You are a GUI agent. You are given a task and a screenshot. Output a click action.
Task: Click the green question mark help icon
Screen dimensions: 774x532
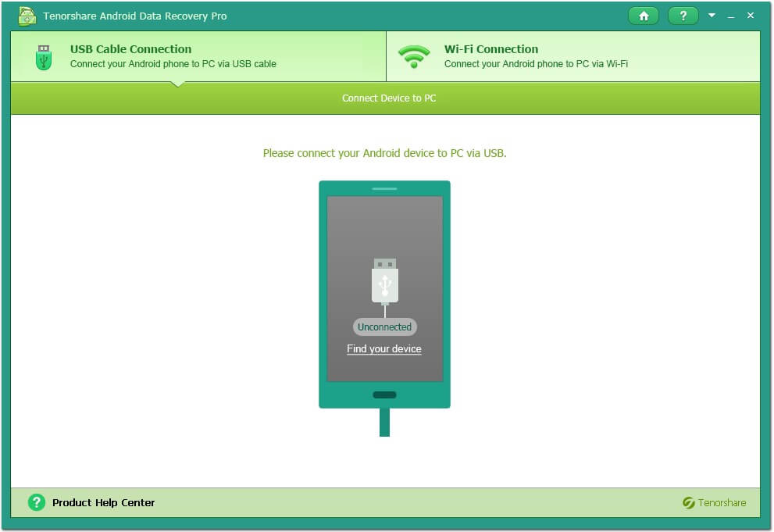click(x=37, y=502)
